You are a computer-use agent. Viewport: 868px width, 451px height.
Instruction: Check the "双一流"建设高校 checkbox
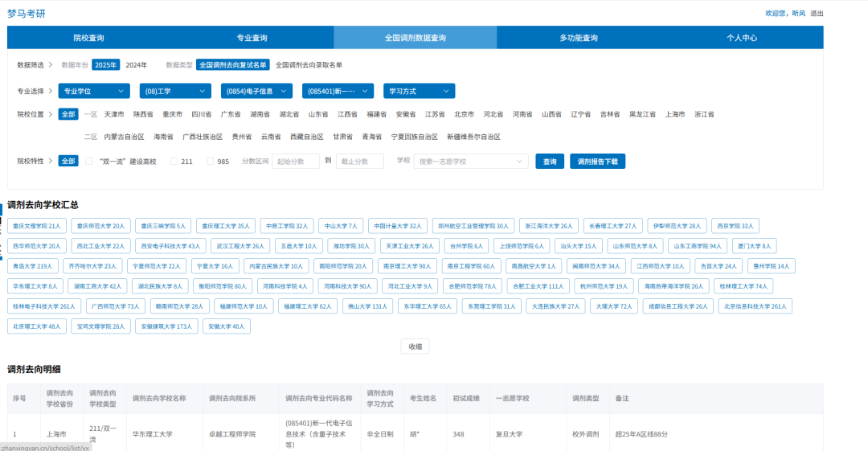(x=88, y=162)
